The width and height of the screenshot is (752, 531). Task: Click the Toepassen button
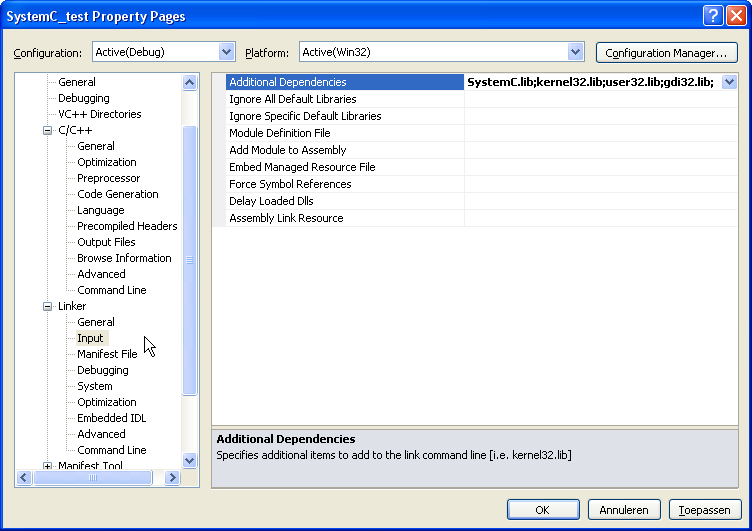pyautogui.click(x=705, y=510)
